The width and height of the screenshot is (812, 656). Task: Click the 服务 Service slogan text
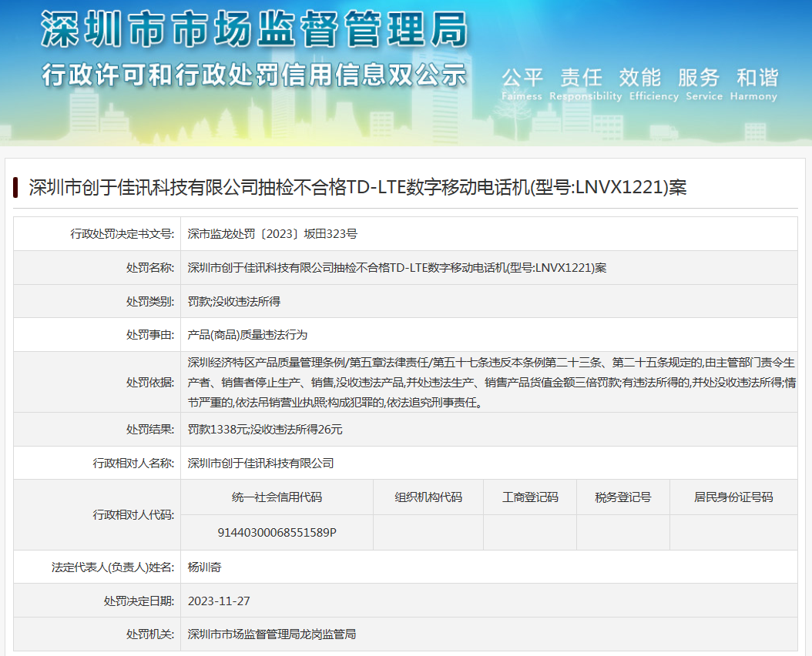704,85
